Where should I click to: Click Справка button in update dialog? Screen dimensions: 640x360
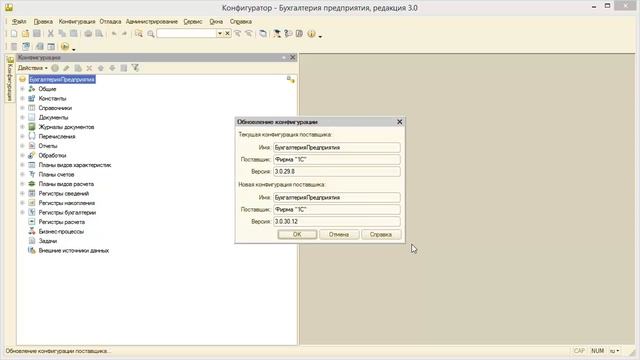(x=381, y=235)
